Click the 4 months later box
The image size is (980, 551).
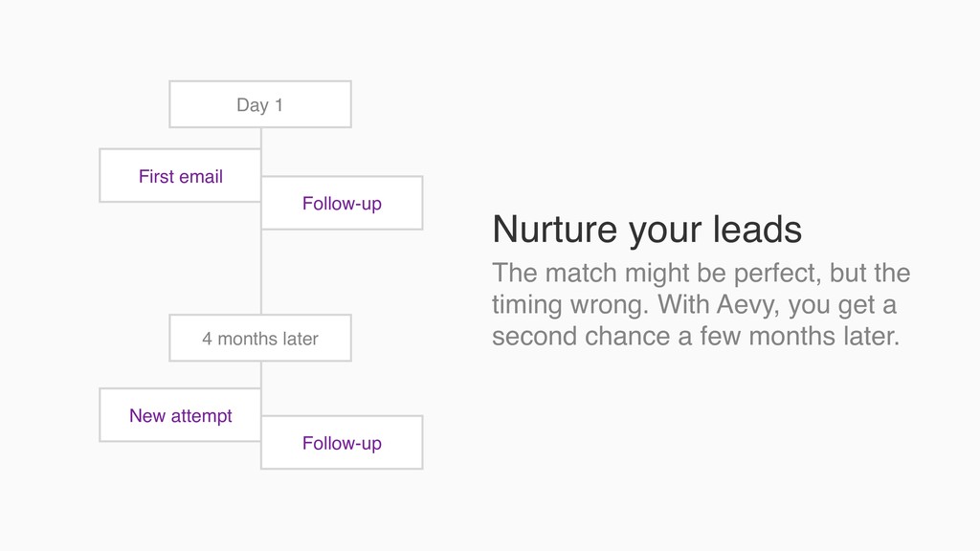[x=260, y=338]
